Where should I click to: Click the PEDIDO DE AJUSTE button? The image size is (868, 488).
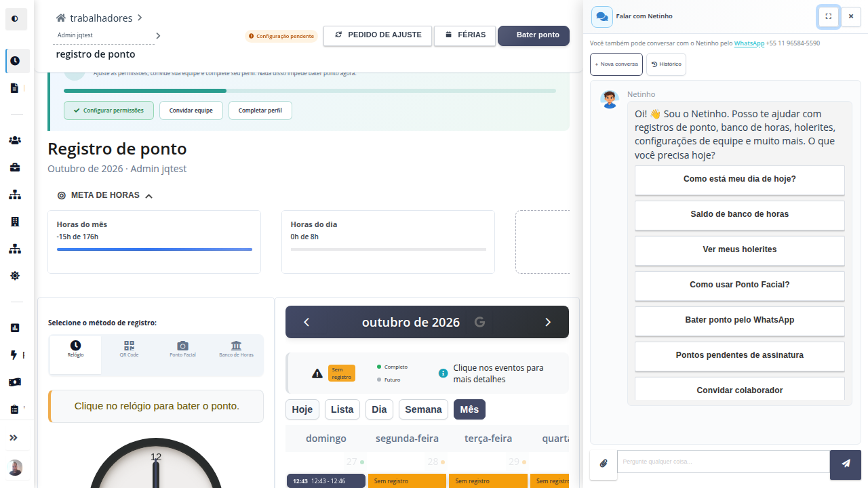click(378, 35)
